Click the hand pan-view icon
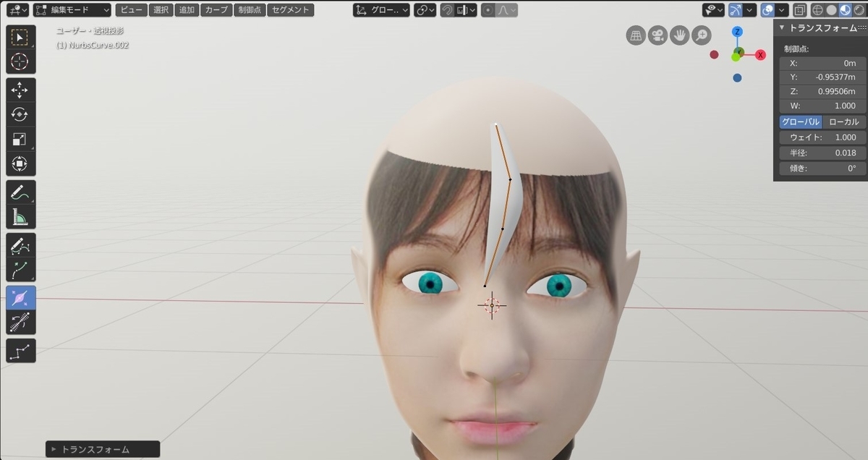The image size is (868, 460). 679,35
